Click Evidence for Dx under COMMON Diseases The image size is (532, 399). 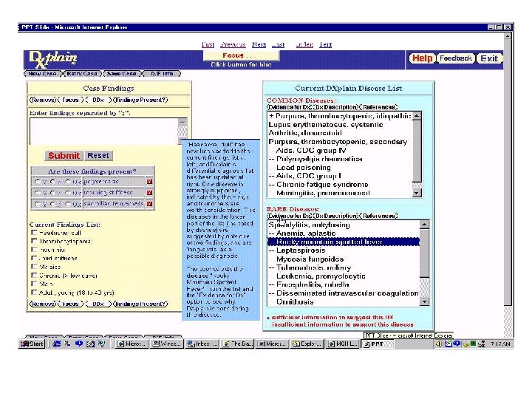290,107
